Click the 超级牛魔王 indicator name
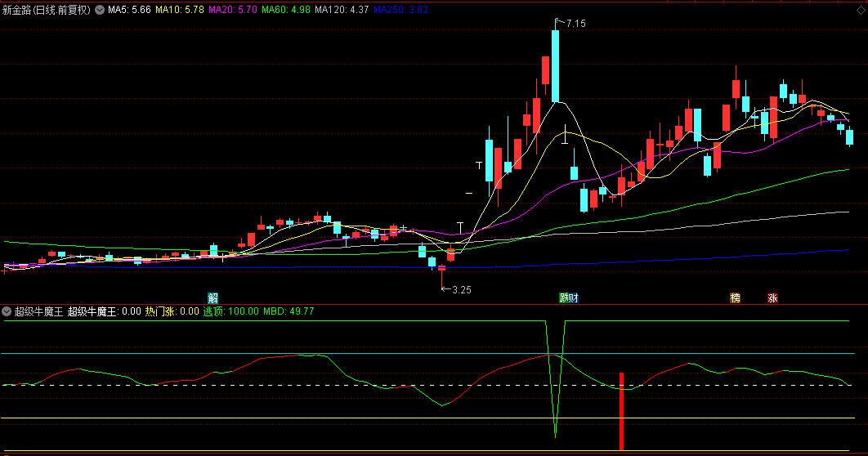This screenshot has height=456, width=868. pos(38,311)
